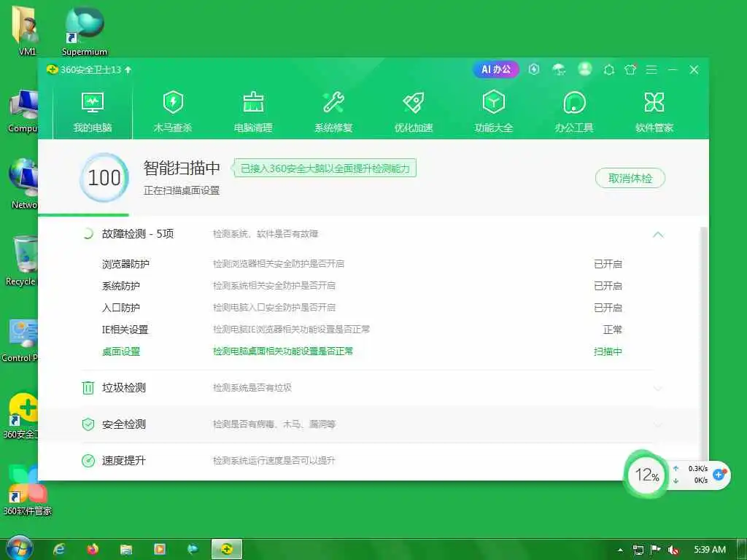Open the main menu hamburger icon
The height and width of the screenshot is (560, 747).
coord(651,70)
